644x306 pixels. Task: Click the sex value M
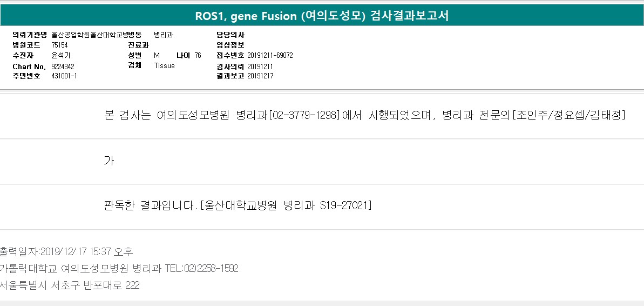pyautogui.click(x=157, y=56)
